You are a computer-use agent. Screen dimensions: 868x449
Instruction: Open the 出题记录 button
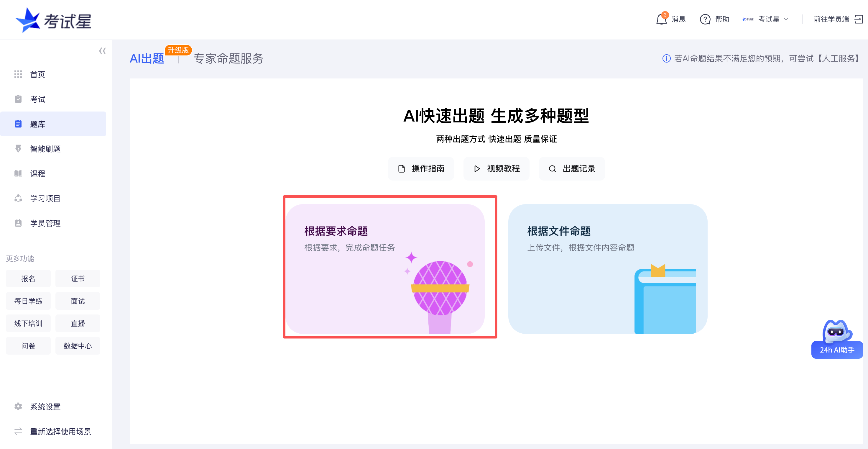[572, 168]
